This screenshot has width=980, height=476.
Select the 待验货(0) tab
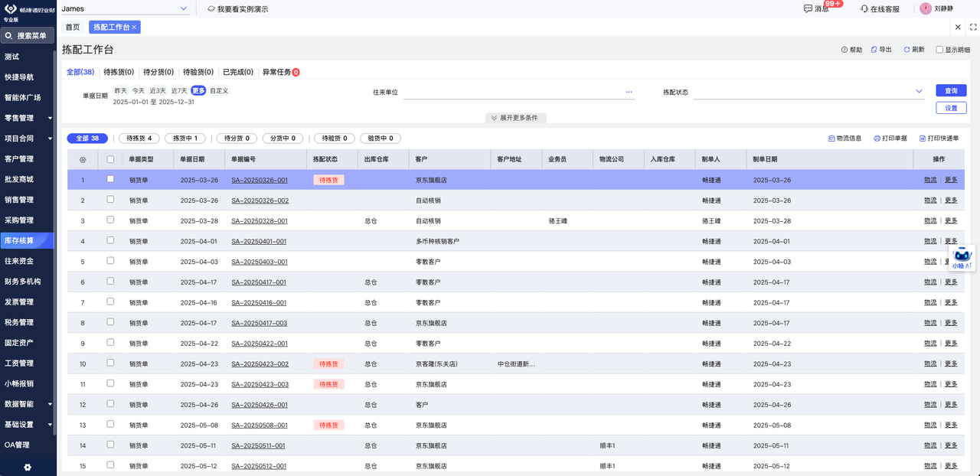(198, 72)
